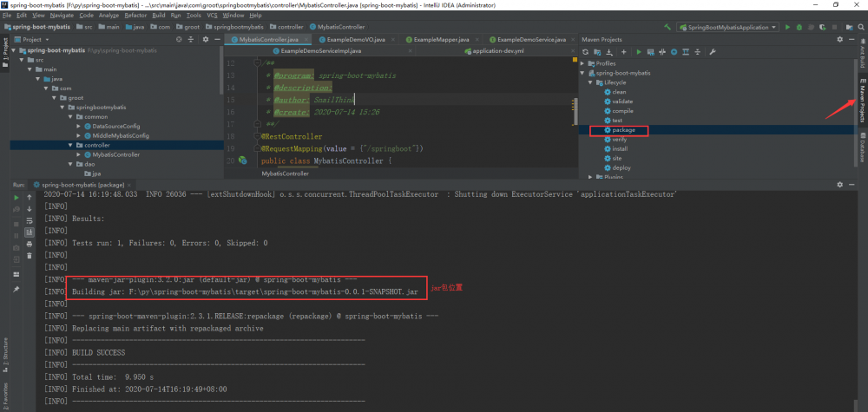Select MiddleMybatisConfig class in Project tree
This screenshot has width=868, height=412.
click(x=121, y=135)
